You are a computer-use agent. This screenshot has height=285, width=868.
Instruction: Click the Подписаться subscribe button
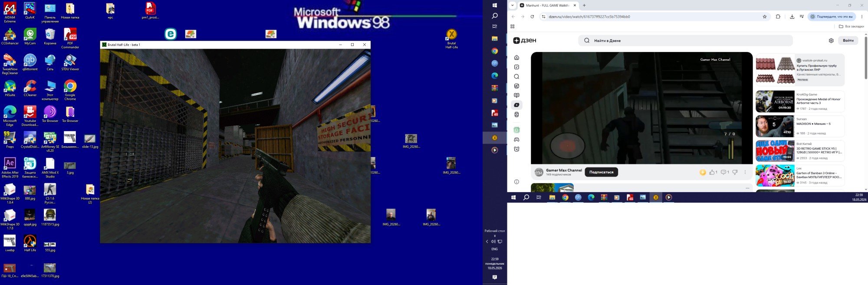coord(601,172)
